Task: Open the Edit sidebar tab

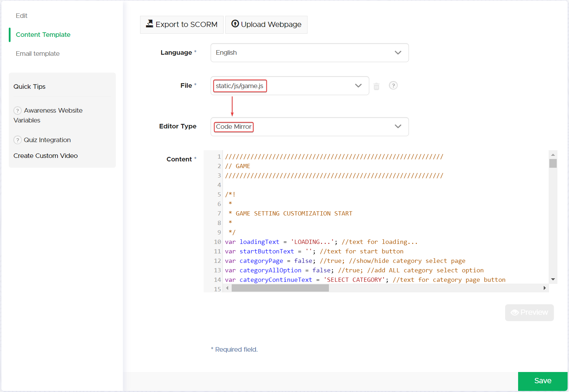Action: point(21,16)
